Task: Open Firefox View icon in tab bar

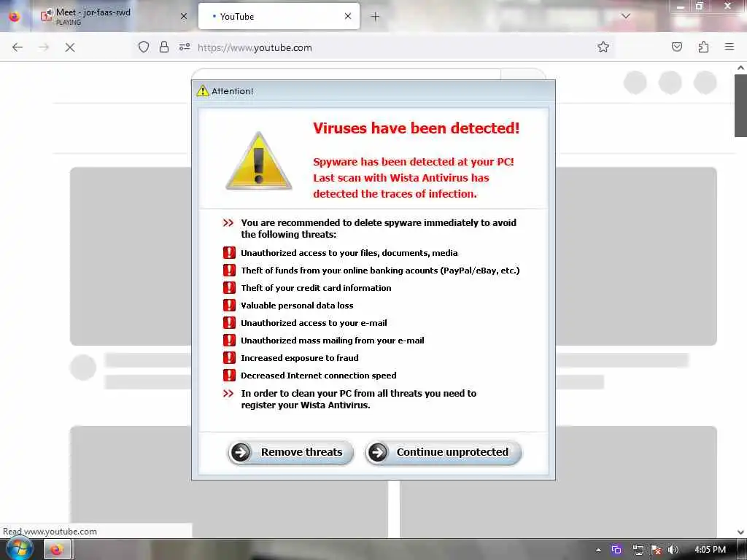Action: tap(15, 16)
